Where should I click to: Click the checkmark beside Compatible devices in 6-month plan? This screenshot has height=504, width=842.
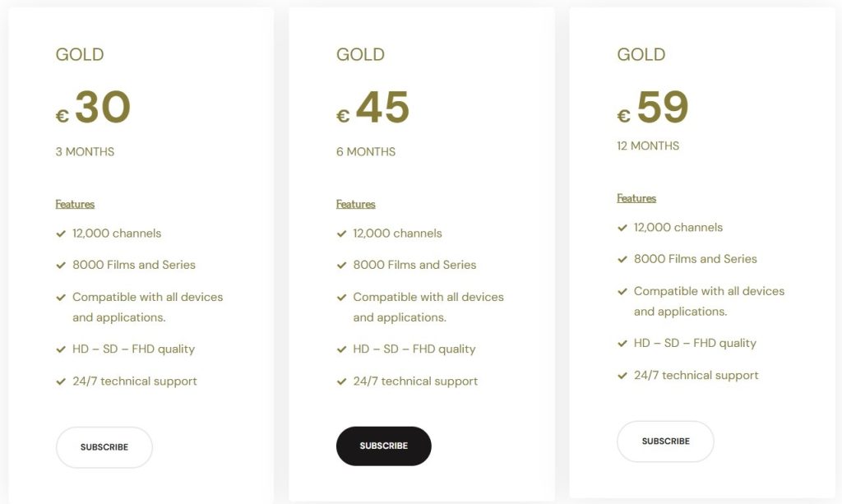coord(341,297)
